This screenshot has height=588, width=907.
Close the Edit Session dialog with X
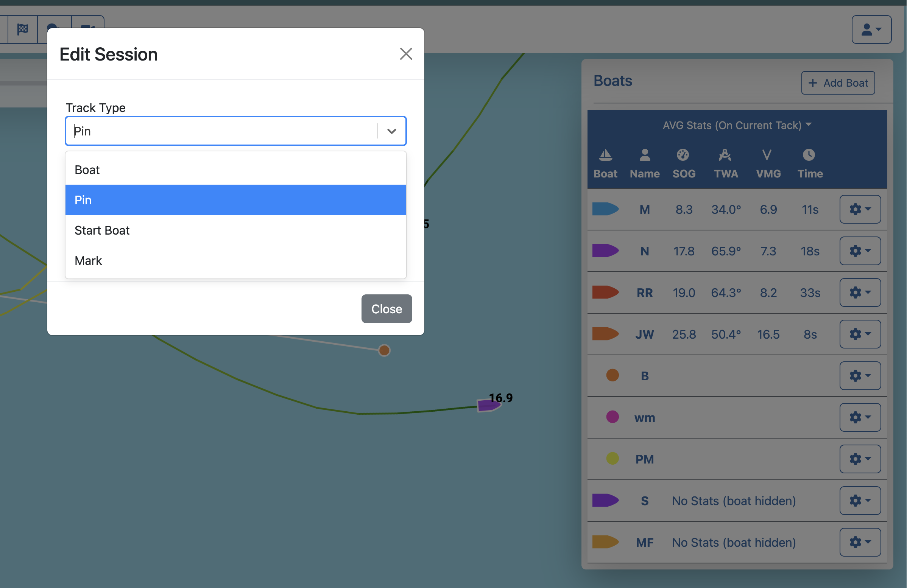pyautogui.click(x=406, y=54)
